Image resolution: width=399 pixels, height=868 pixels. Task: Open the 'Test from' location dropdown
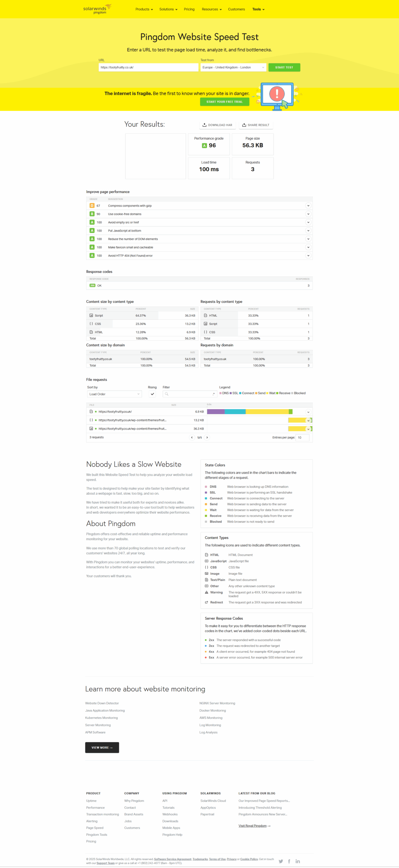(233, 67)
